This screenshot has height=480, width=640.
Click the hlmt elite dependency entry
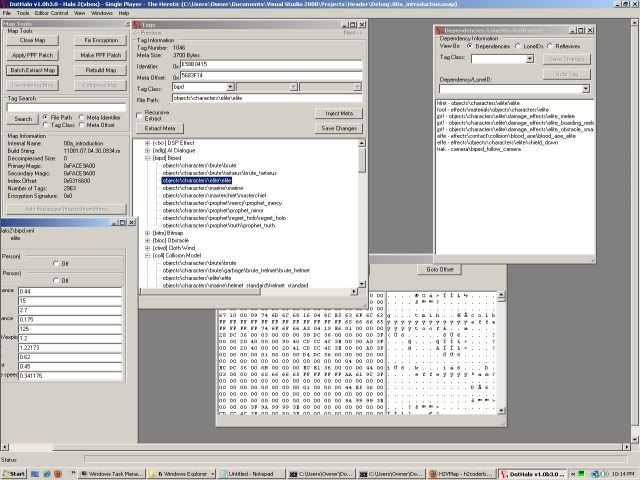click(x=478, y=103)
